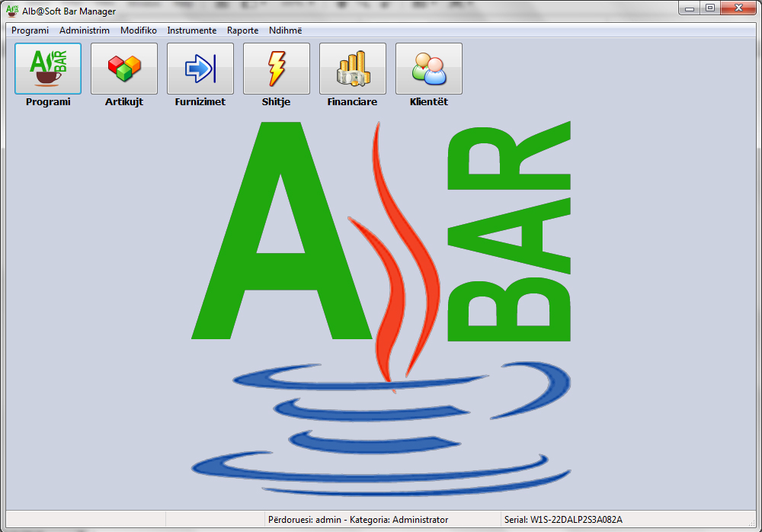Click the Përdoruesi: admin status text
This screenshot has width=762, height=532.
[358, 519]
